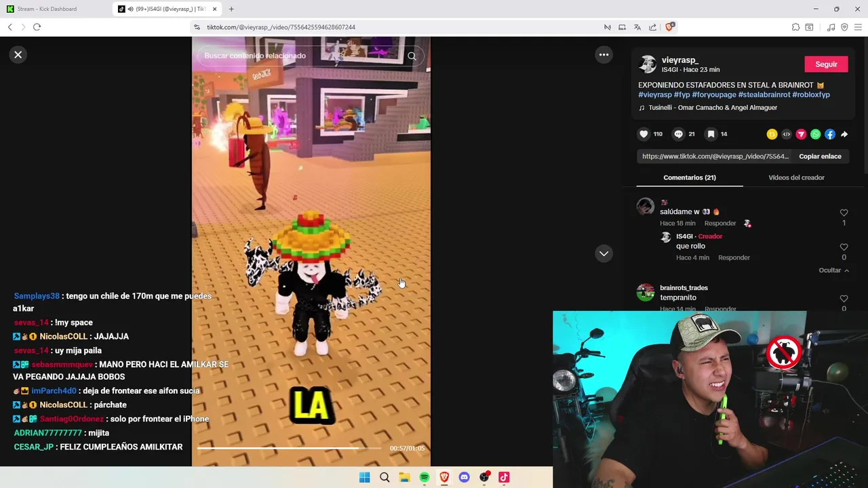Open the #robloxfyp hashtag

pyautogui.click(x=811, y=95)
